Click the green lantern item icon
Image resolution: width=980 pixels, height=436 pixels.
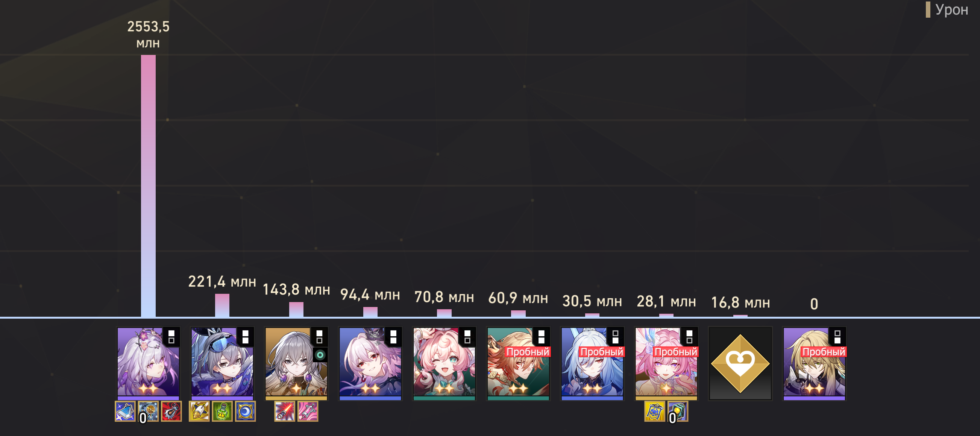[678, 411]
